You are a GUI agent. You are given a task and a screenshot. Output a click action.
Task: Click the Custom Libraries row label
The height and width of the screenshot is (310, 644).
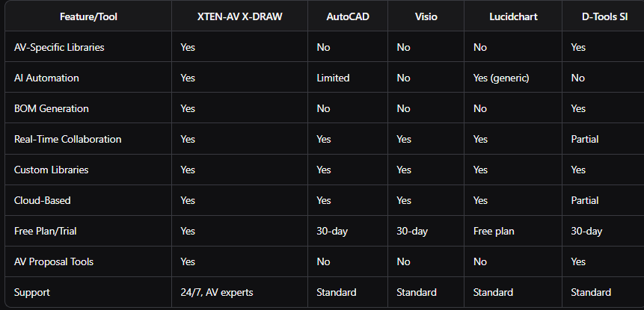click(52, 170)
